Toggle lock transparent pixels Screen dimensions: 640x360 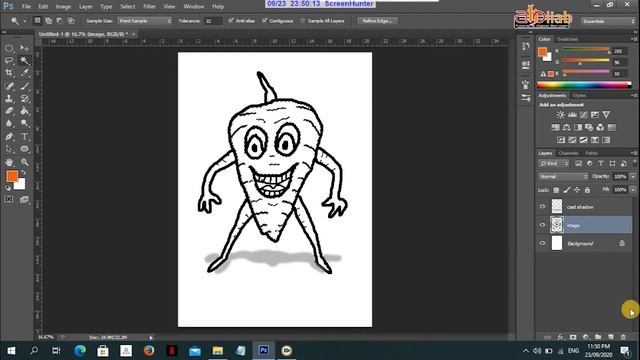point(556,190)
